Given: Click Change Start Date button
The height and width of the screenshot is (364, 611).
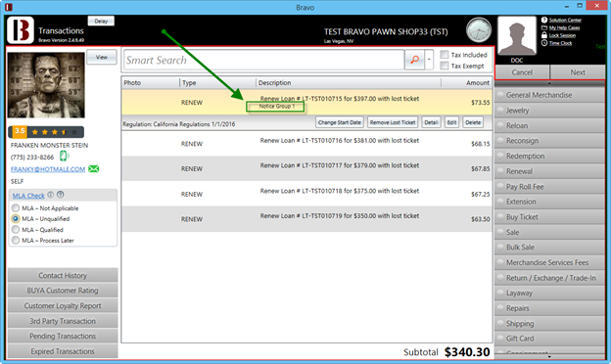Looking at the screenshot, I should (340, 122).
